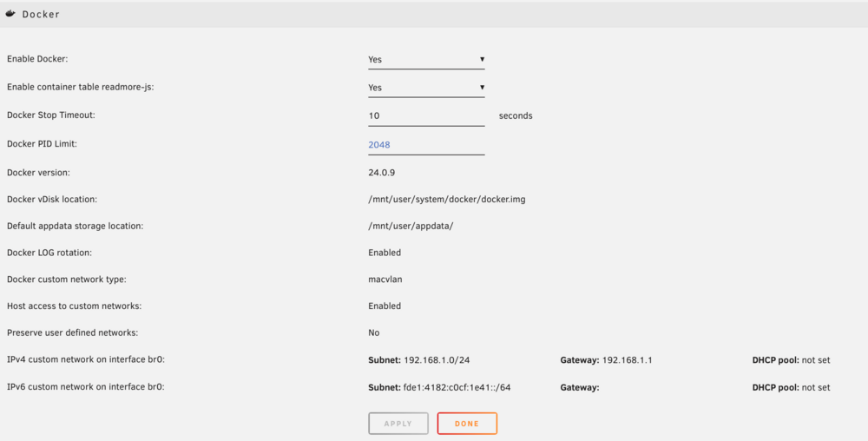The image size is (868, 441).
Task: Click the IPv4 Subnet 192.168.1.0/24 text
Action: [419, 360]
